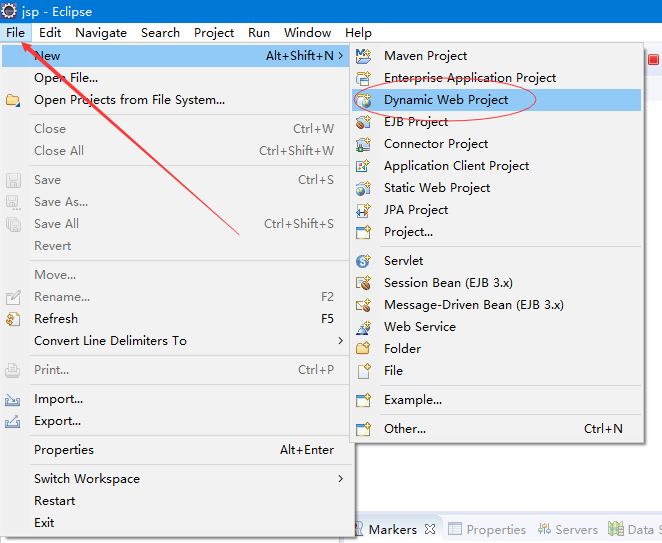Select Example... menu entry

[x=496, y=400]
